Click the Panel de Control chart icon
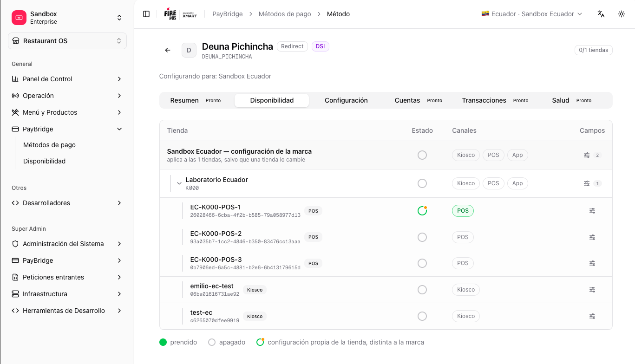635x364 pixels. pos(15,79)
